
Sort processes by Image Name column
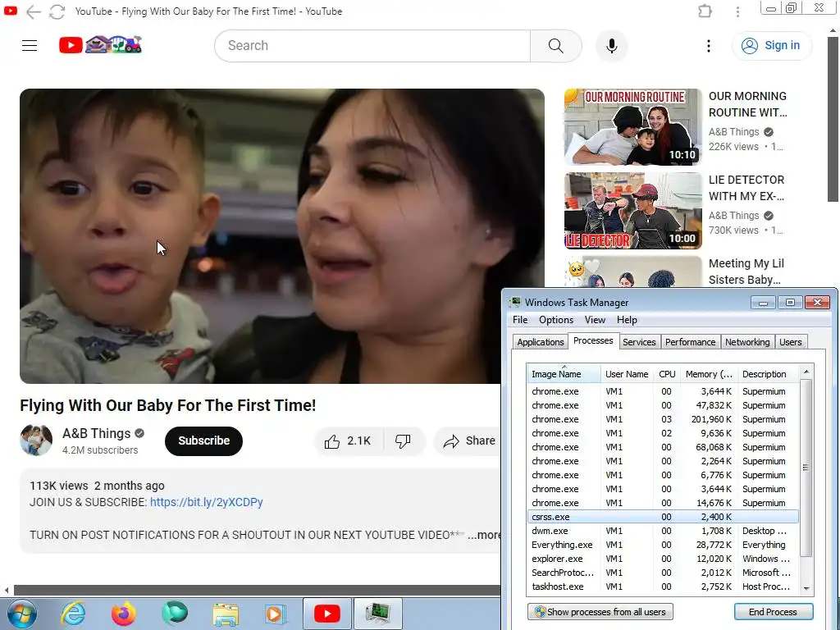tap(564, 374)
